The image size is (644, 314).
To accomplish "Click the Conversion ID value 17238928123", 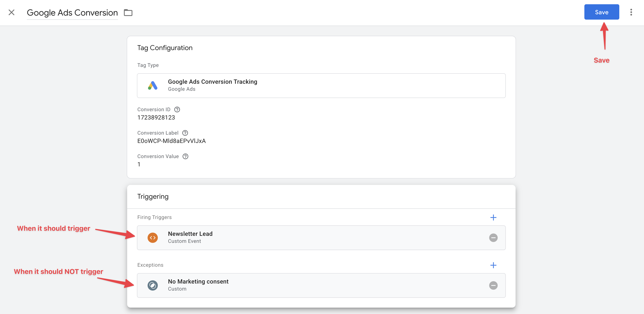I will point(156,118).
